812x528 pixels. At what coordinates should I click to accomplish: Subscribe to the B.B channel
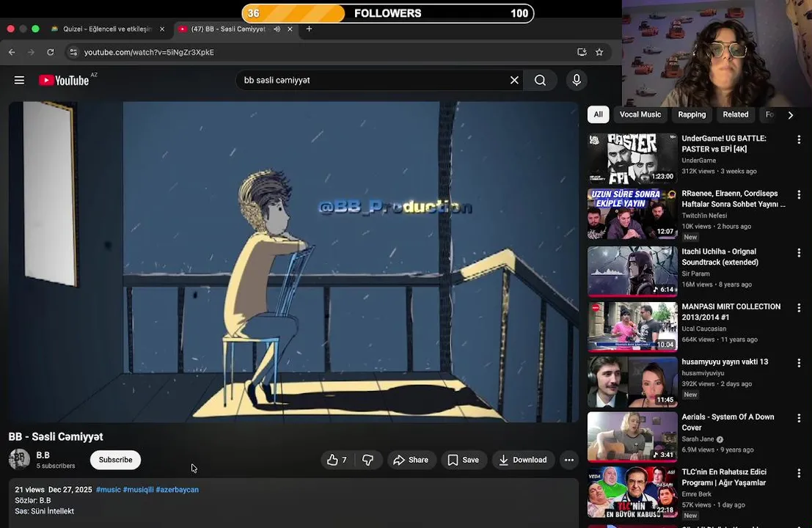(115, 460)
